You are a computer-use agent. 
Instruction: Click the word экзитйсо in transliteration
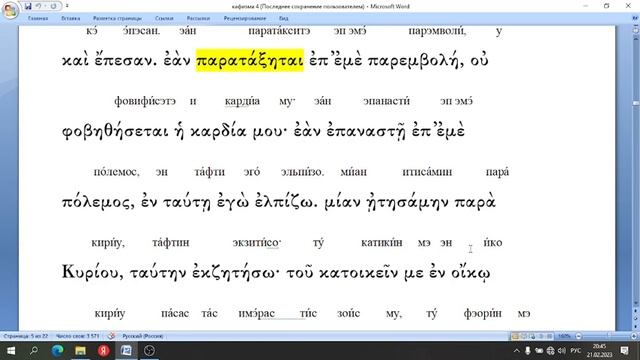pyautogui.click(x=256, y=242)
